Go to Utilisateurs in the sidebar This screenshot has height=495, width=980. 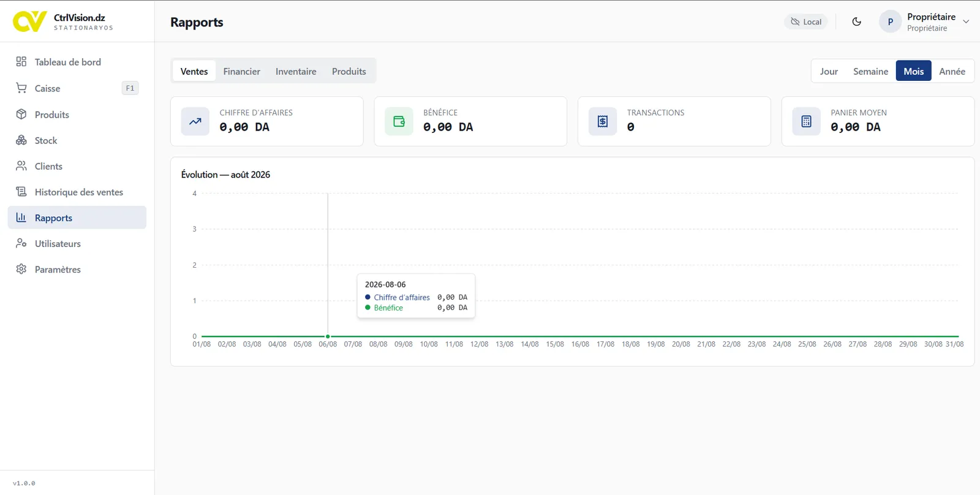tap(77, 243)
